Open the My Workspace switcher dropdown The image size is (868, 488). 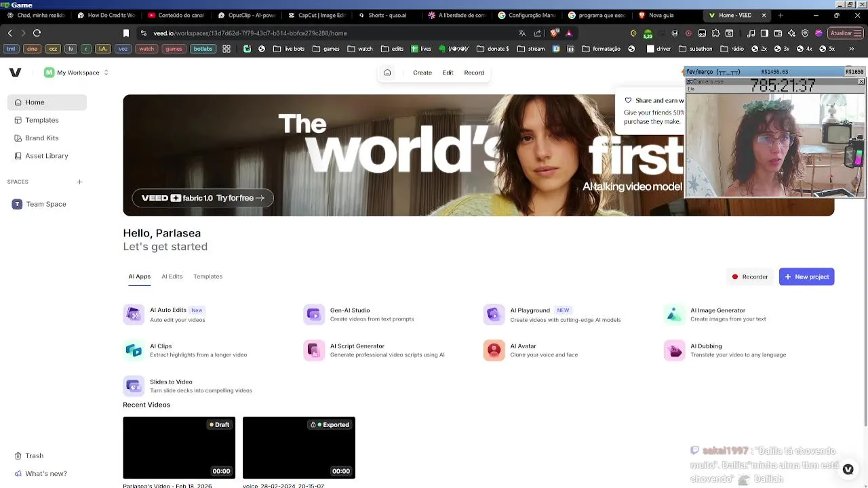76,73
